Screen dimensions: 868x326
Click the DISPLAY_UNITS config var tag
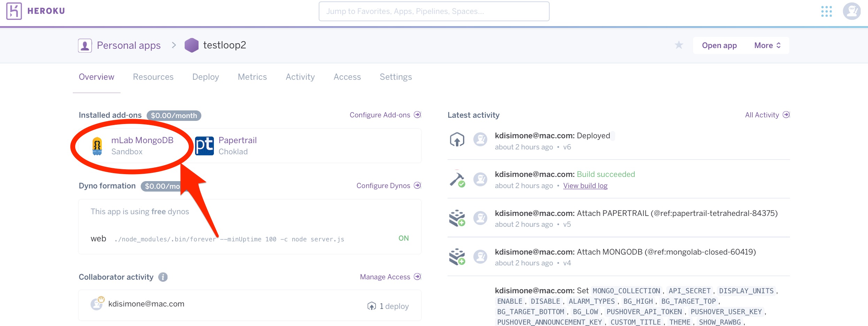click(x=746, y=291)
